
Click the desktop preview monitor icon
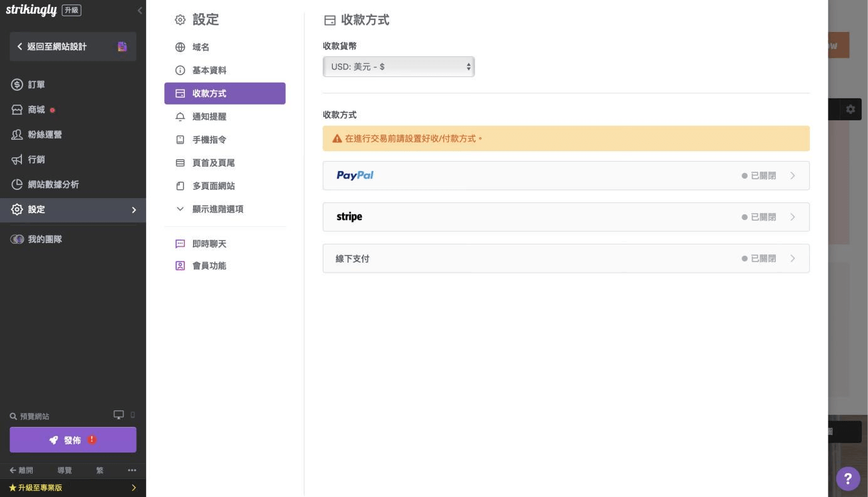point(118,415)
